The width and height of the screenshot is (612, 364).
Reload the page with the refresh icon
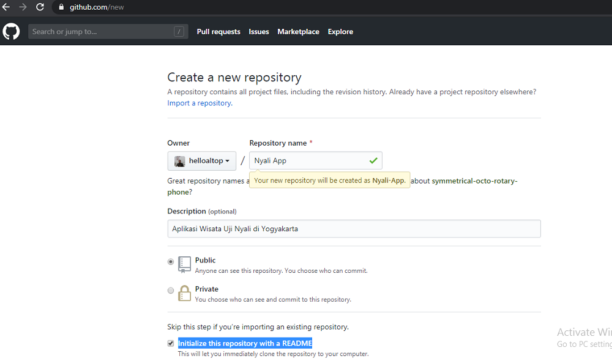point(39,7)
